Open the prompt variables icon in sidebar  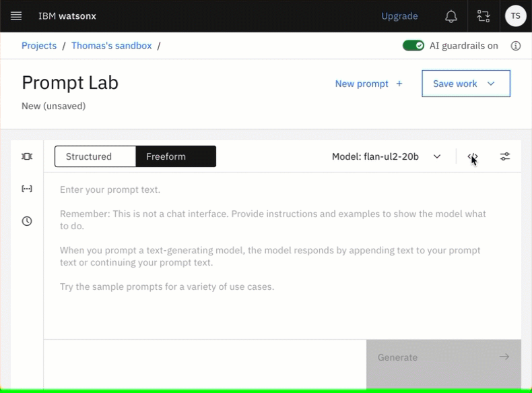(27, 189)
